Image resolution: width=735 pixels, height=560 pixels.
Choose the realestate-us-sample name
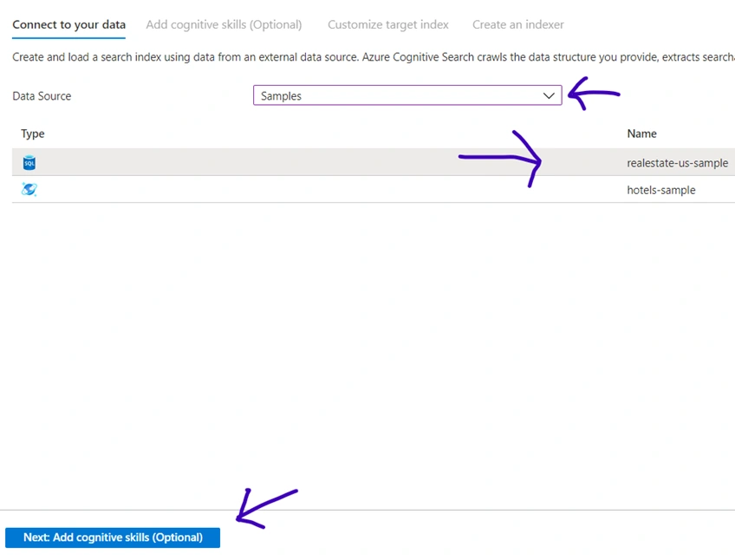(x=677, y=163)
